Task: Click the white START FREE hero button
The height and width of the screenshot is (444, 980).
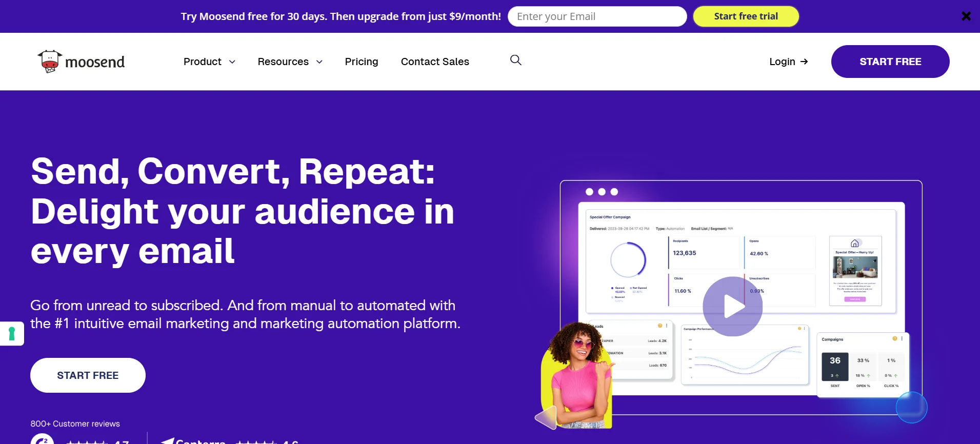Action: tap(88, 375)
